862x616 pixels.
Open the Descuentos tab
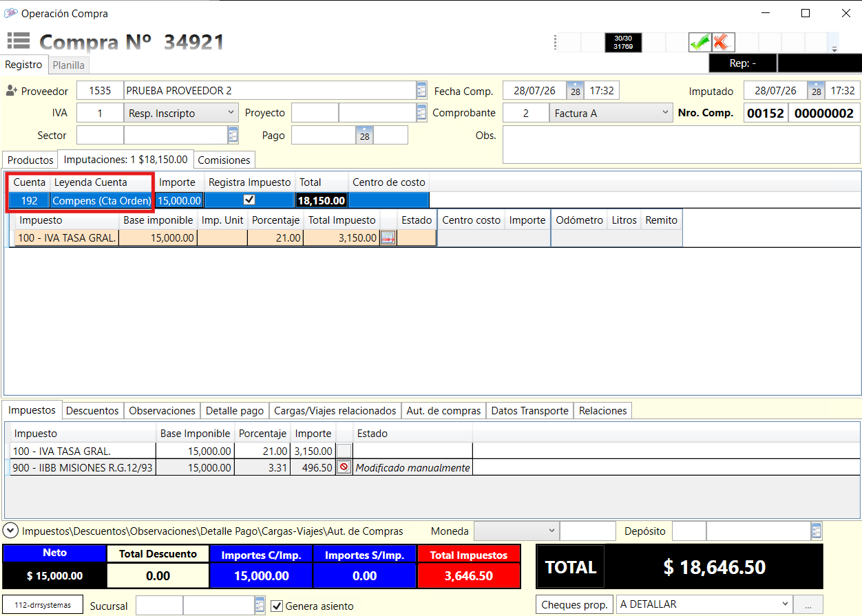[x=92, y=410]
